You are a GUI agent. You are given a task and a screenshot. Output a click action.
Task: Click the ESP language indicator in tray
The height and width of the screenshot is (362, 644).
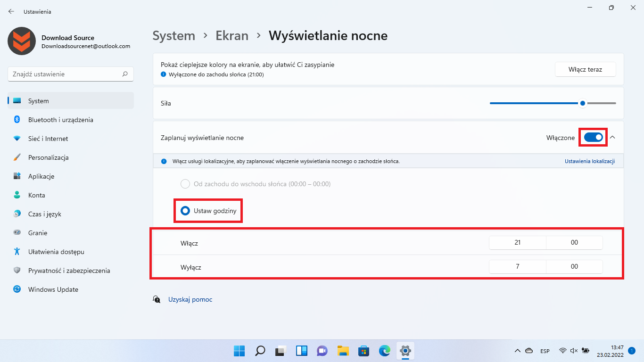click(x=545, y=351)
